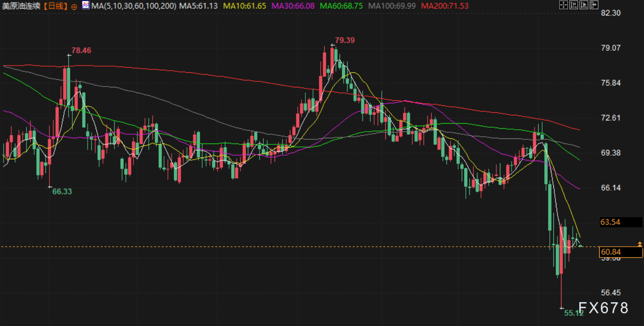Click the rightmost export arrow icon
This screenshot has width=644, height=326.
point(593,5)
